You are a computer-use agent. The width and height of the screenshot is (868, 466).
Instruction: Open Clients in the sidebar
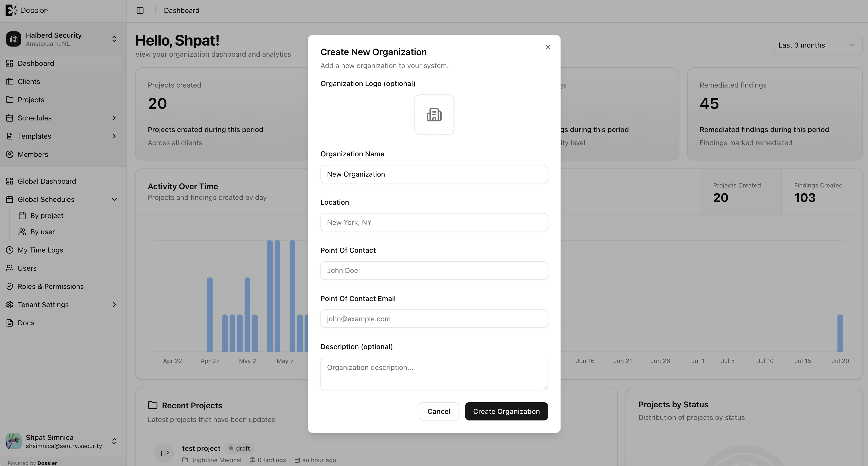pyautogui.click(x=62, y=81)
